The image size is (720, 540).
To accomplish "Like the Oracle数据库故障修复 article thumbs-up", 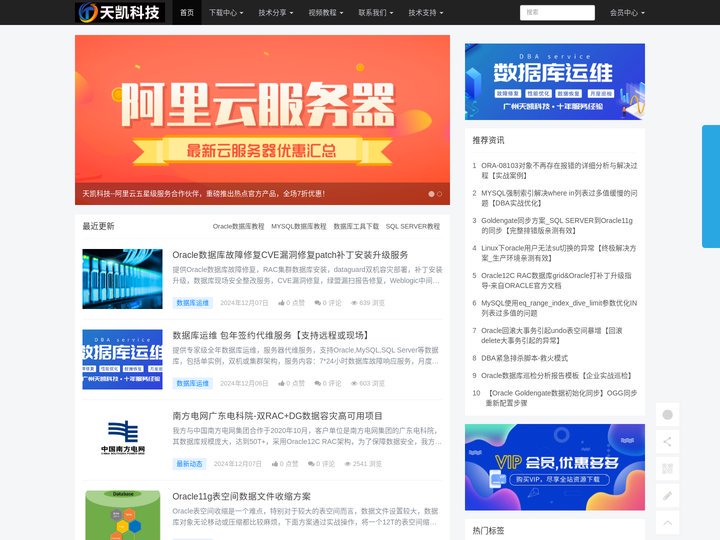I will (x=281, y=303).
